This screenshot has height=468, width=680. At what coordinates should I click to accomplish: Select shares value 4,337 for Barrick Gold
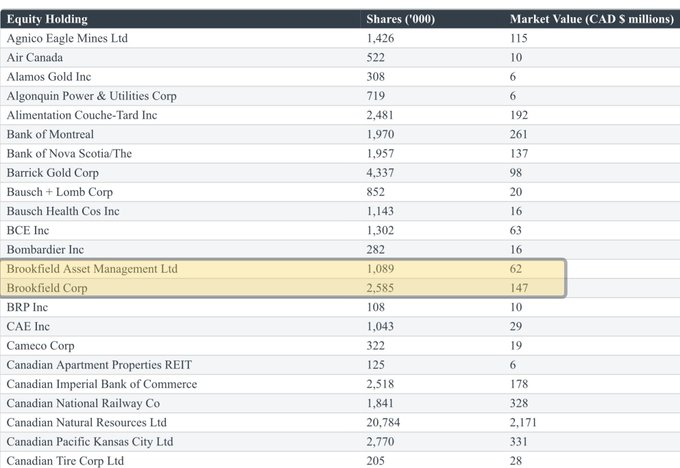point(380,173)
